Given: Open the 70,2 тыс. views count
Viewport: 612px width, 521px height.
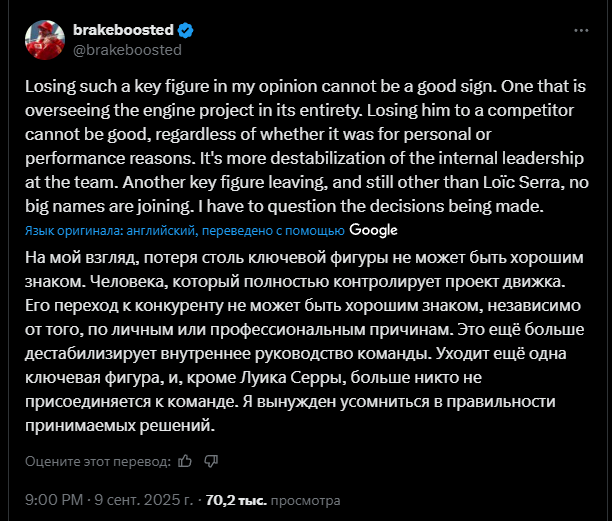Looking at the screenshot, I should (x=236, y=500).
